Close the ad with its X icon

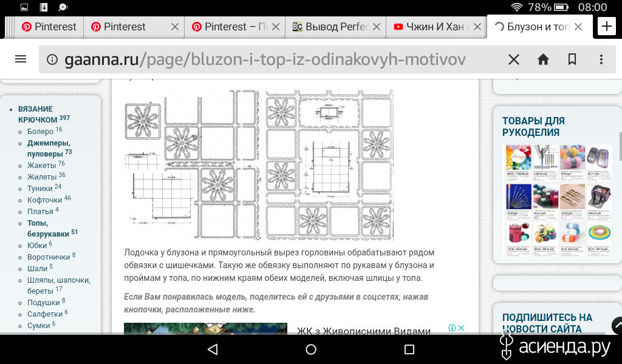(462, 328)
